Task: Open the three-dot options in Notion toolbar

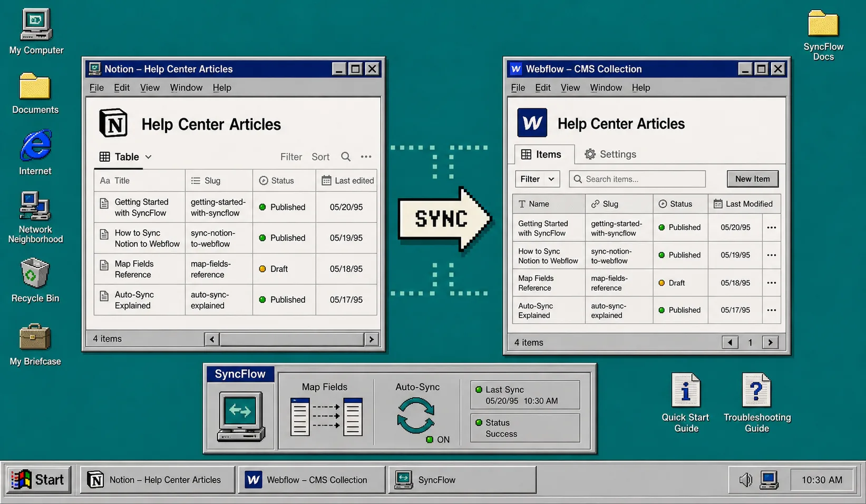Action: pos(366,156)
